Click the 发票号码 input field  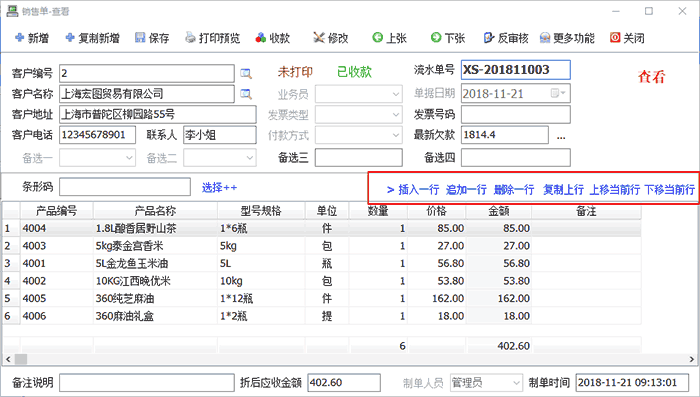(516, 114)
